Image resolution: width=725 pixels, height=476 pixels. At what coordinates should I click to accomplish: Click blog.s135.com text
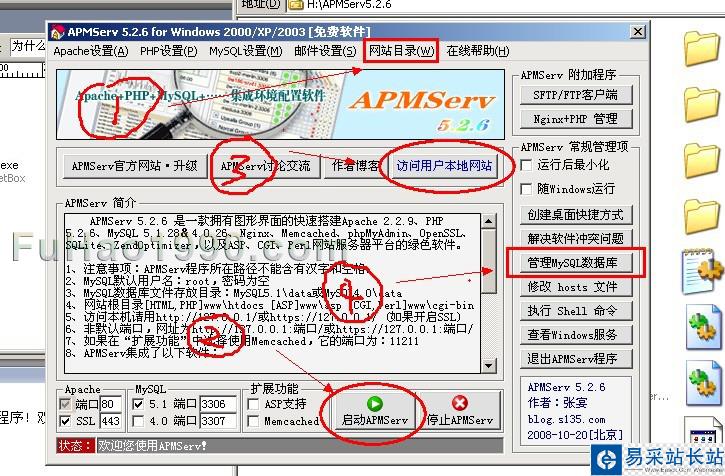pyautogui.click(x=566, y=419)
